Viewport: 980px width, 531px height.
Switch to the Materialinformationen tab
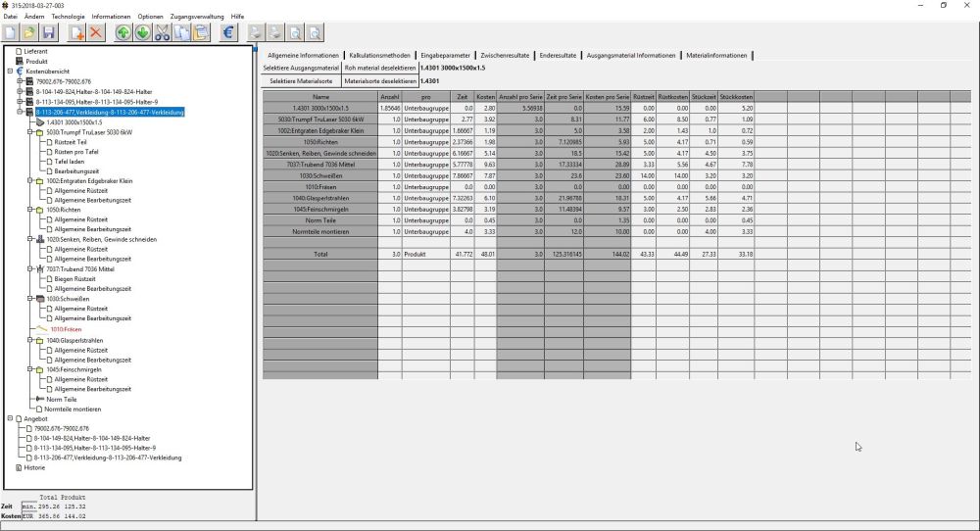[717, 55]
